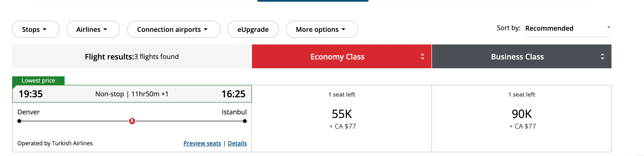Image resolution: width=644 pixels, height=156 pixels.
Task: Open the flight Details link
Action: click(x=237, y=143)
